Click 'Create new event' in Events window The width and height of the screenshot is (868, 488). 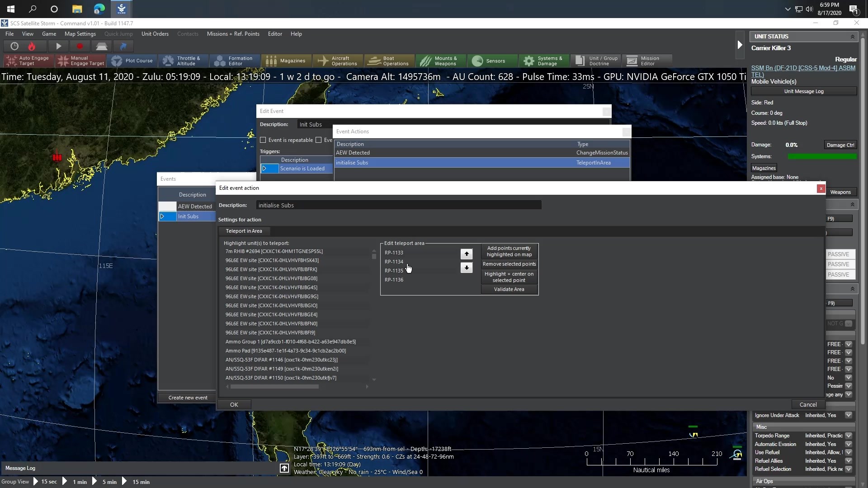[x=188, y=398]
